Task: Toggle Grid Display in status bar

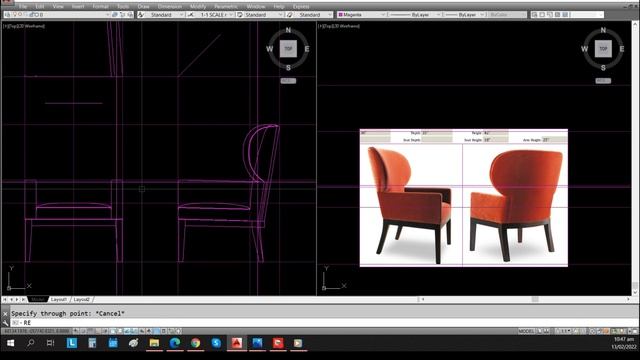Action: pyautogui.click(x=91, y=331)
